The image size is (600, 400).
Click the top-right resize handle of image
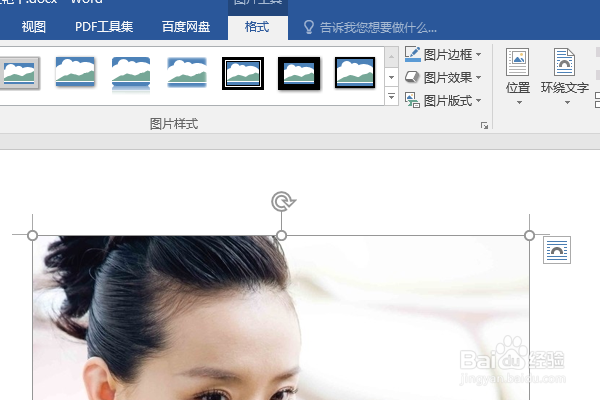pos(529,235)
